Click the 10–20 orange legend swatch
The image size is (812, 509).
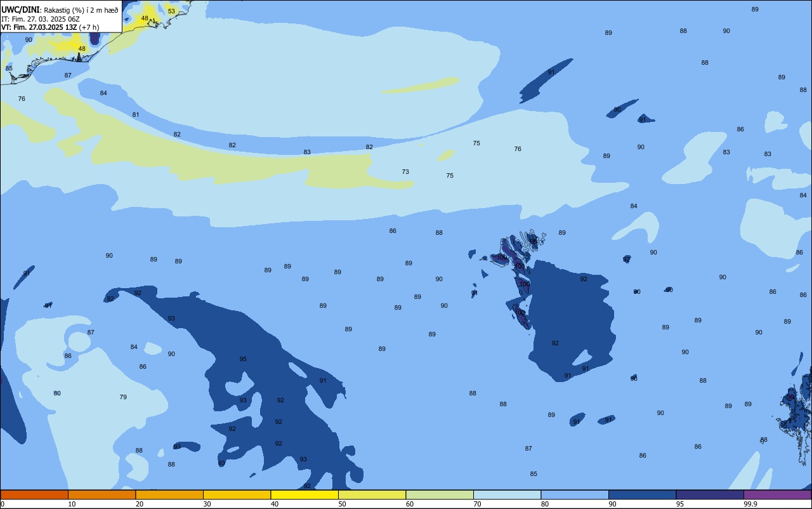click(101, 494)
